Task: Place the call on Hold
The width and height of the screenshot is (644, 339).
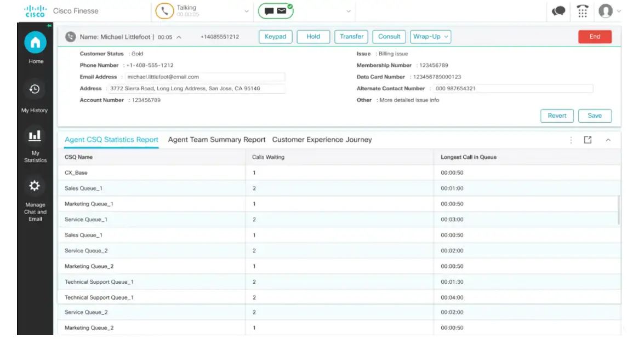Action: point(313,37)
